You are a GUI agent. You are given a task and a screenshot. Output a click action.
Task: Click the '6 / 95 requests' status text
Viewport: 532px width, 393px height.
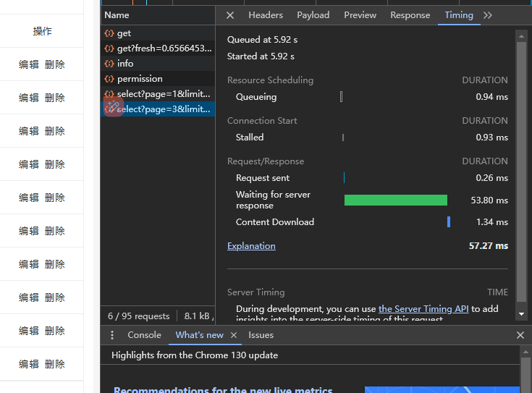[138, 316]
